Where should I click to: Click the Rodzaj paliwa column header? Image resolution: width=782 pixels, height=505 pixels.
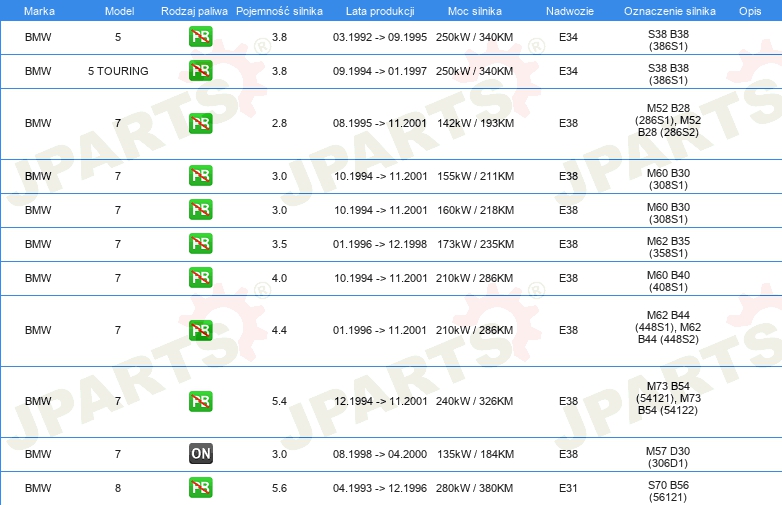[194, 11]
